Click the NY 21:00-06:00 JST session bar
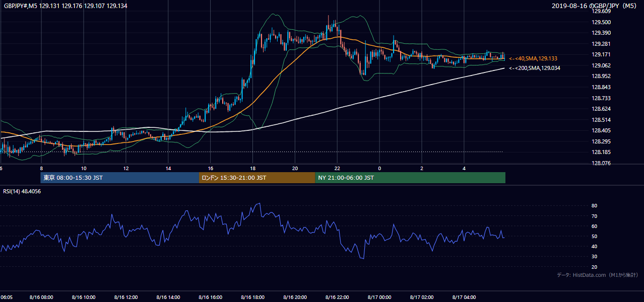 tap(410, 178)
